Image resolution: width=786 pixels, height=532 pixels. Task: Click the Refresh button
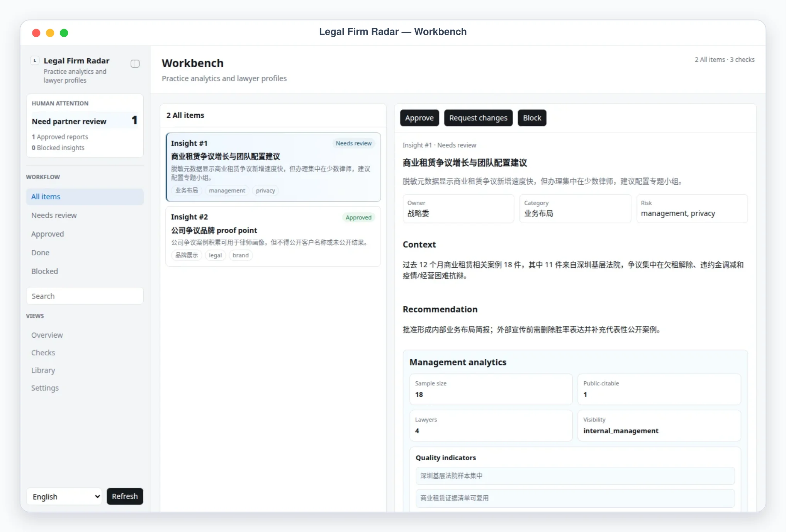click(x=125, y=496)
